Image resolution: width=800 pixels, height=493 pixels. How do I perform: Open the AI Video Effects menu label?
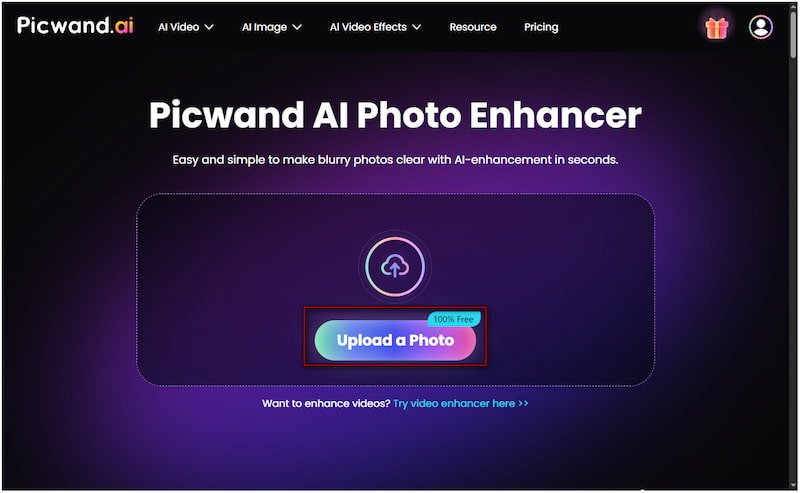(368, 27)
